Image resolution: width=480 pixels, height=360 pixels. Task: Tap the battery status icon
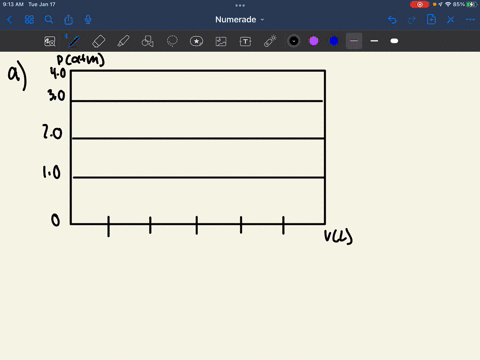pyautogui.click(x=471, y=4)
